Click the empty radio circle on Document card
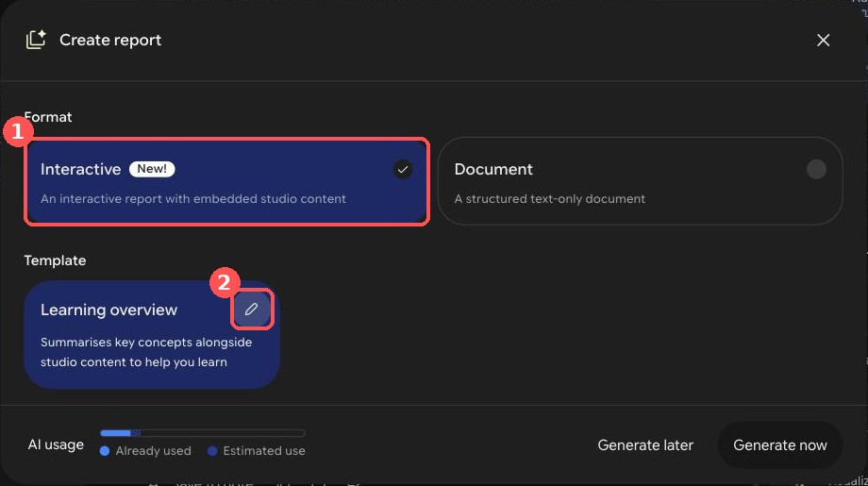868x486 pixels. [x=816, y=169]
